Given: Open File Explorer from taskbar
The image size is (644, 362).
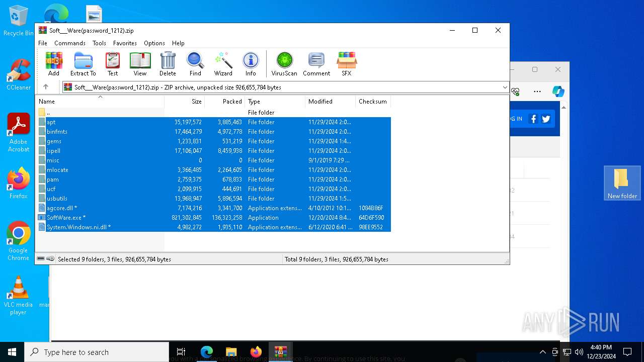Looking at the screenshot, I should pos(231,352).
